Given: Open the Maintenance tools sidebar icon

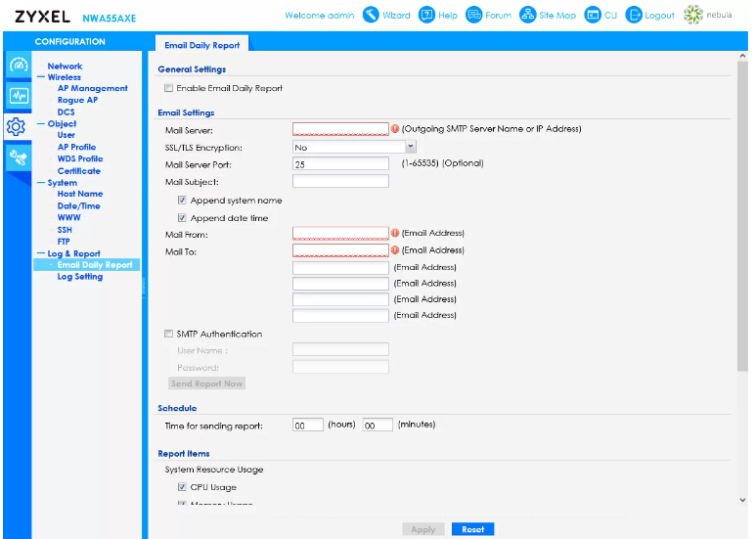Looking at the screenshot, I should click(18, 157).
